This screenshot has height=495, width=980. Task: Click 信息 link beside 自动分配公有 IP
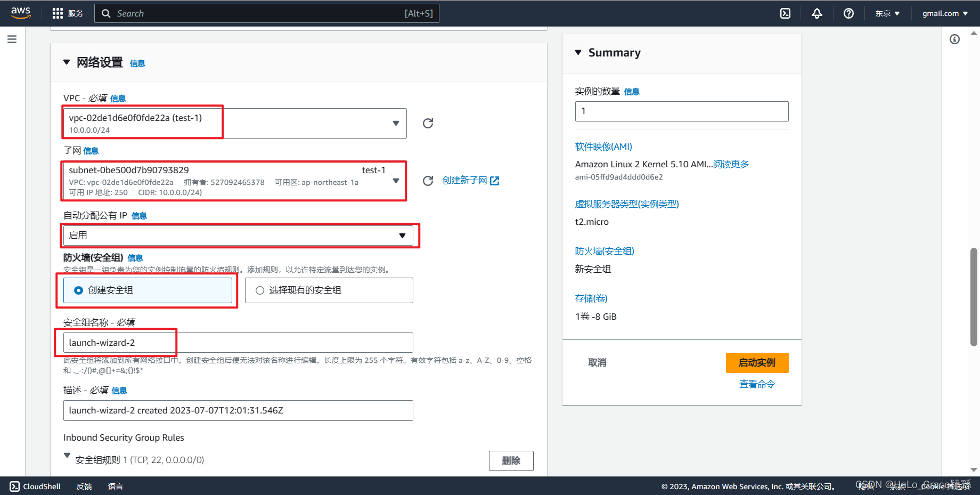139,216
